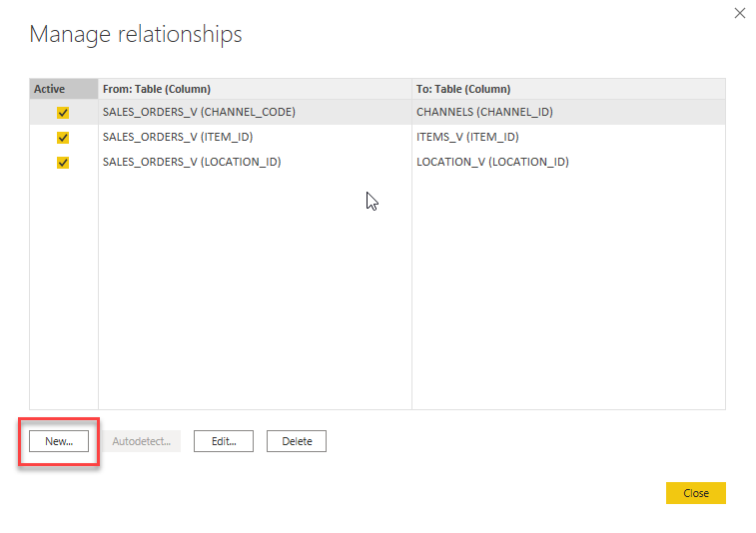Toggle Active checkbox for the ITEM_ID relationship
Viewport: 756px width, 533px height.
(63, 138)
